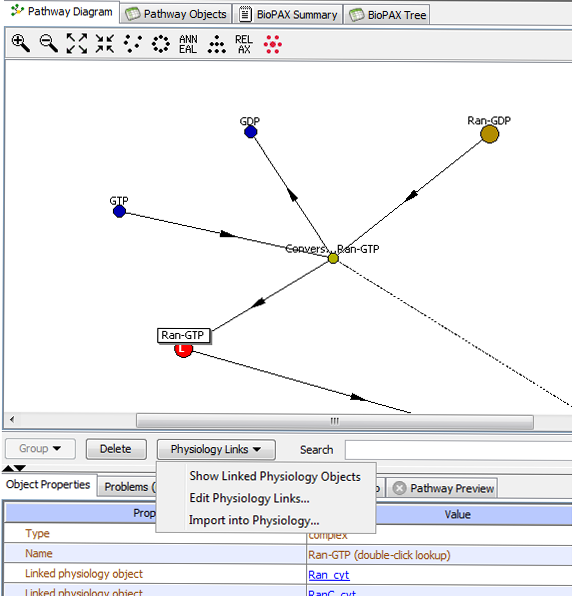Click in the Search text field
Screen dimensions: 572x596
pos(458,450)
